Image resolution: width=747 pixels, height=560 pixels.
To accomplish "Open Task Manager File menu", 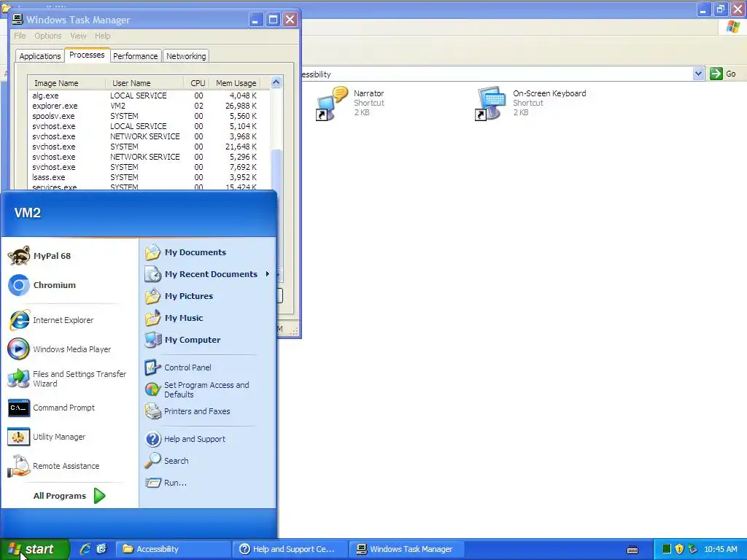I will 20,36.
